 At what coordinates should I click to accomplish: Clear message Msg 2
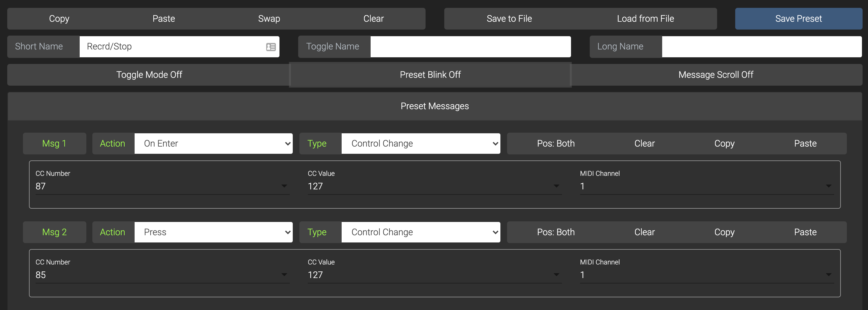644,232
